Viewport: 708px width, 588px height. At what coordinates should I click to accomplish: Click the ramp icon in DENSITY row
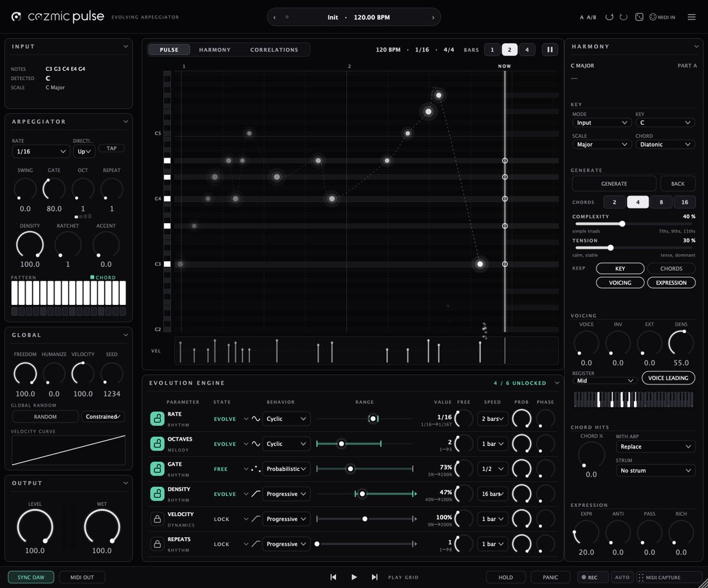click(x=256, y=493)
